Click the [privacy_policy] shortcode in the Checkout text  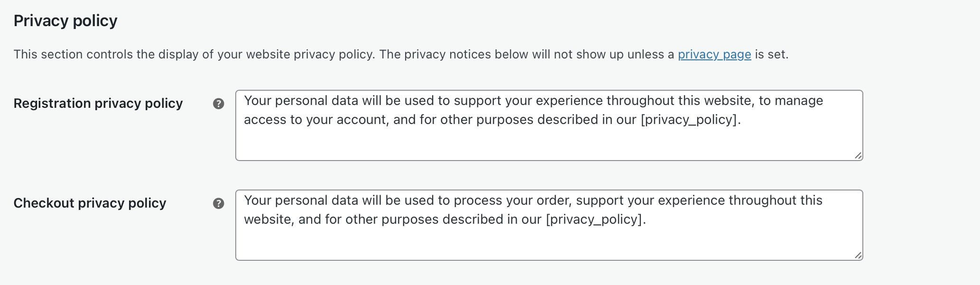pyautogui.click(x=597, y=219)
